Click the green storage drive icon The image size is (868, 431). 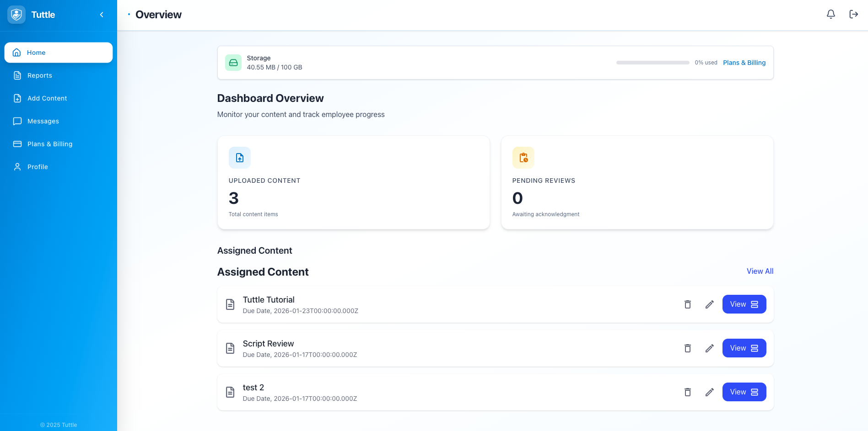click(233, 63)
